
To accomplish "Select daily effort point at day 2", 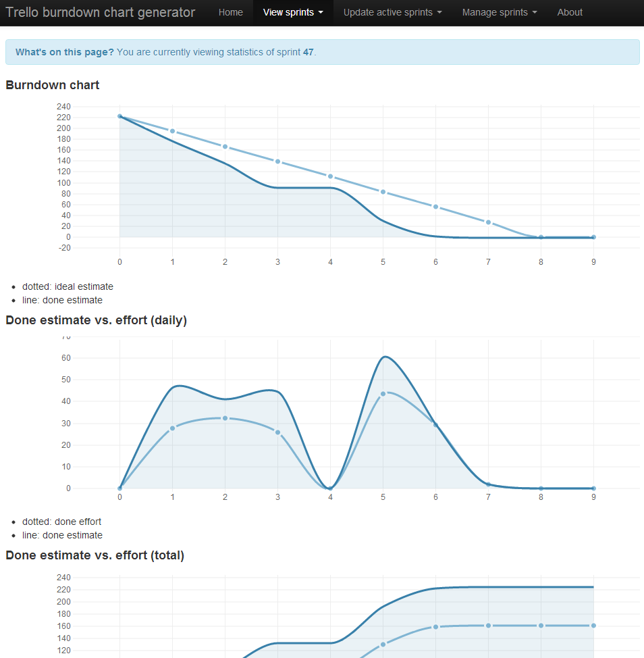I will (x=225, y=418).
